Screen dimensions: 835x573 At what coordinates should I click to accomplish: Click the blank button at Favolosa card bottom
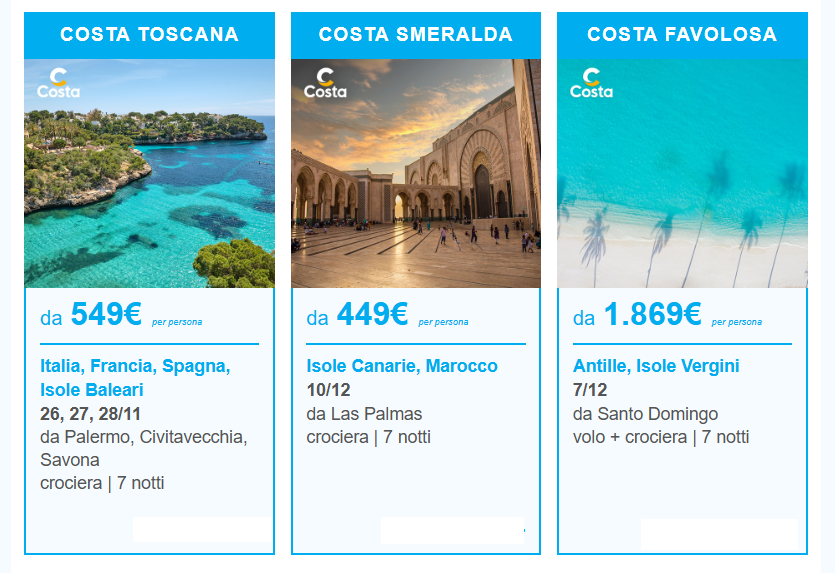tap(719, 534)
